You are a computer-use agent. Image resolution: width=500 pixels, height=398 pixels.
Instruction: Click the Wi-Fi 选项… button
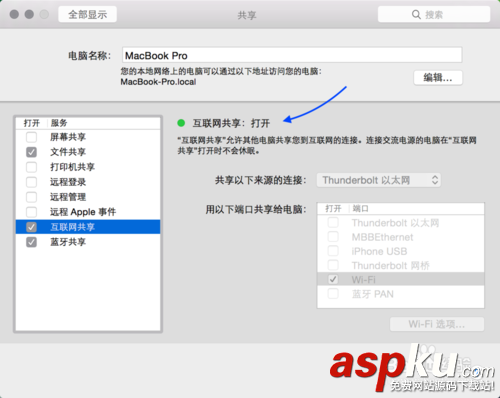point(437,324)
